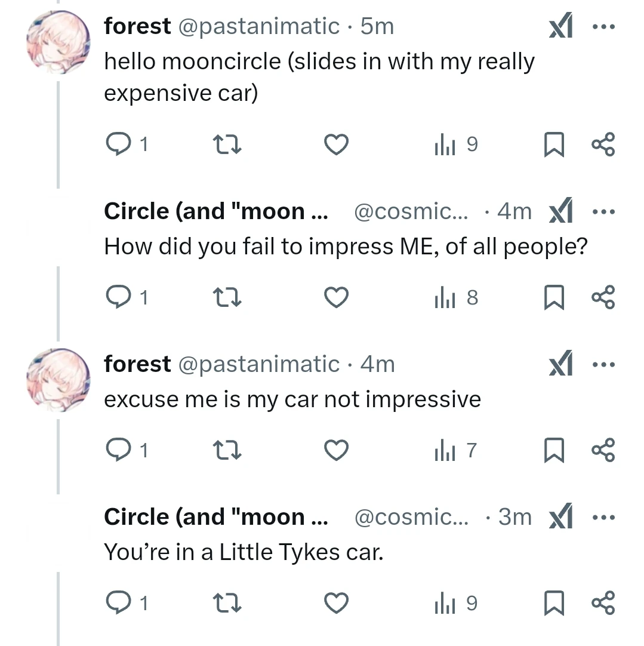The width and height of the screenshot is (644, 646).
Task: Share the "hello mooncircle" tweet
Action: point(603,144)
